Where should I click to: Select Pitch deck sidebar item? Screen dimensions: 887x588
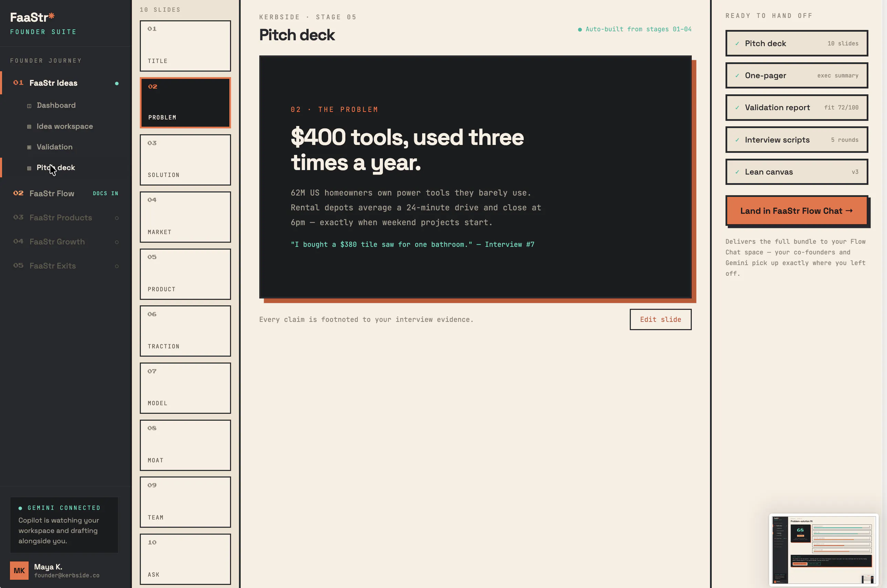pos(65,168)
